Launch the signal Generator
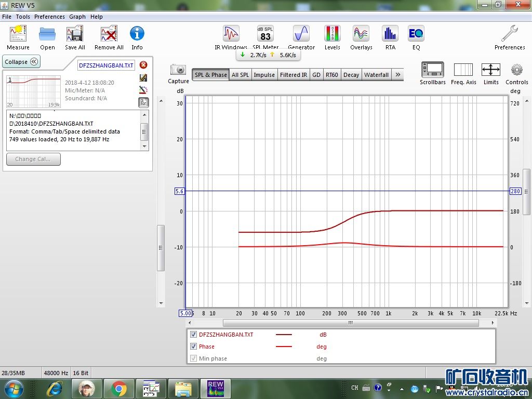532x399 pixels. (301, 34)
